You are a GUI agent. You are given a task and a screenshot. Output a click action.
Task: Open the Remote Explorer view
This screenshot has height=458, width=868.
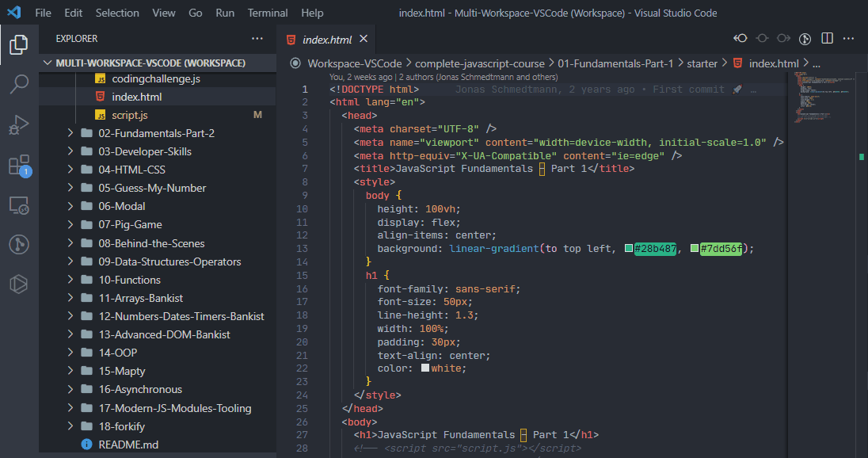[x=17, y=204]
